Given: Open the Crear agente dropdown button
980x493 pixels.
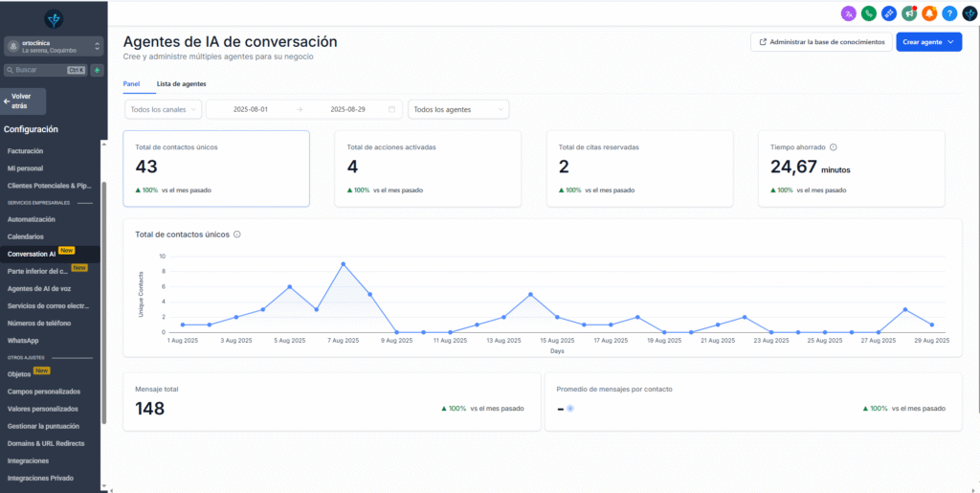Looking at the screenshot, I should click(x=928, y=42).
